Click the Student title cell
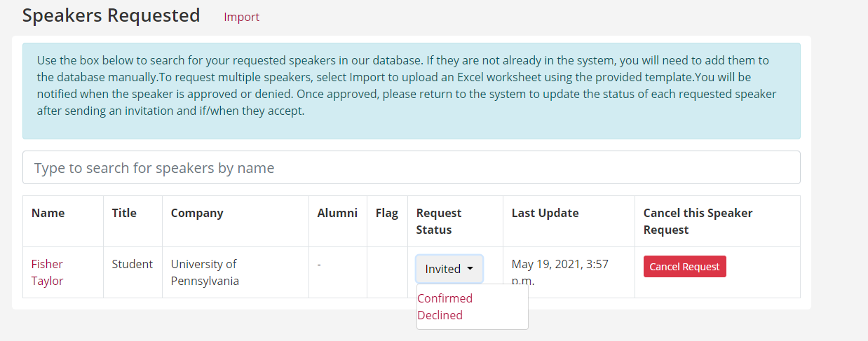This screenshot has width=868, height=341. tap(133, 264)
